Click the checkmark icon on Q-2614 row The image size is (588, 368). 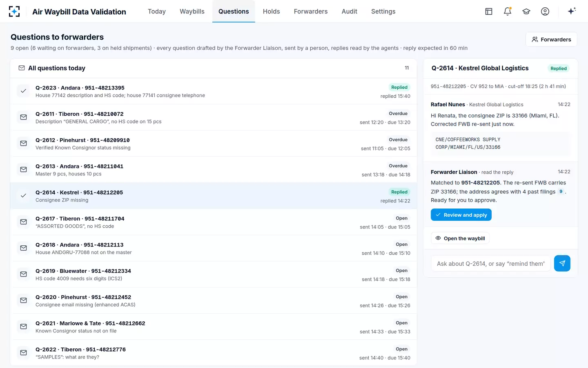(24, 196)
